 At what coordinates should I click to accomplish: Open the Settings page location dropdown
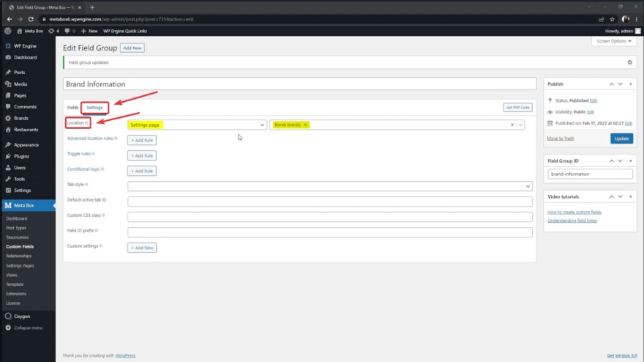(197, 125)
